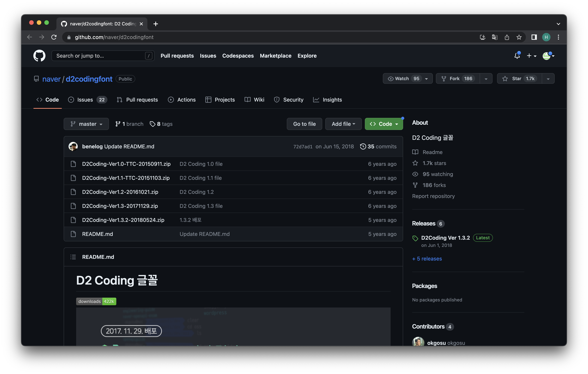Switch to the Projects tab

220,100
